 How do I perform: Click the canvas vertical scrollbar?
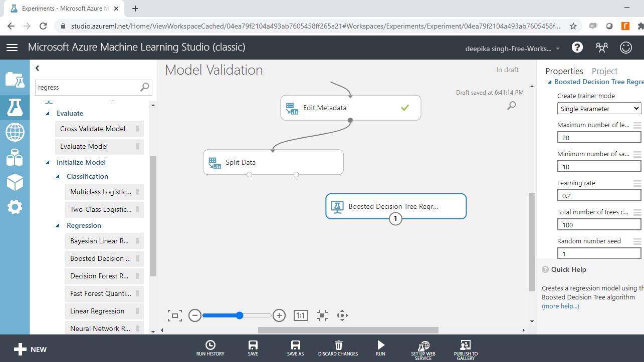[x=532, y=242]
